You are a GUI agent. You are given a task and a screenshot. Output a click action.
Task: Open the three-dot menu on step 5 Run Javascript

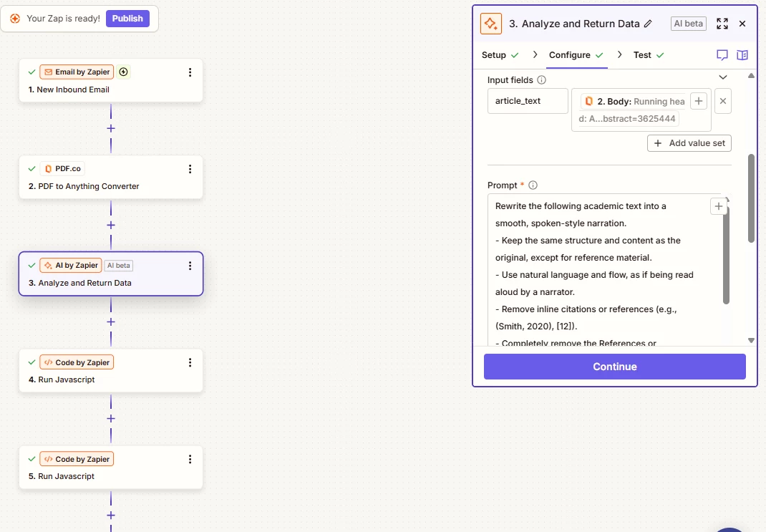[x=190, y=459]
